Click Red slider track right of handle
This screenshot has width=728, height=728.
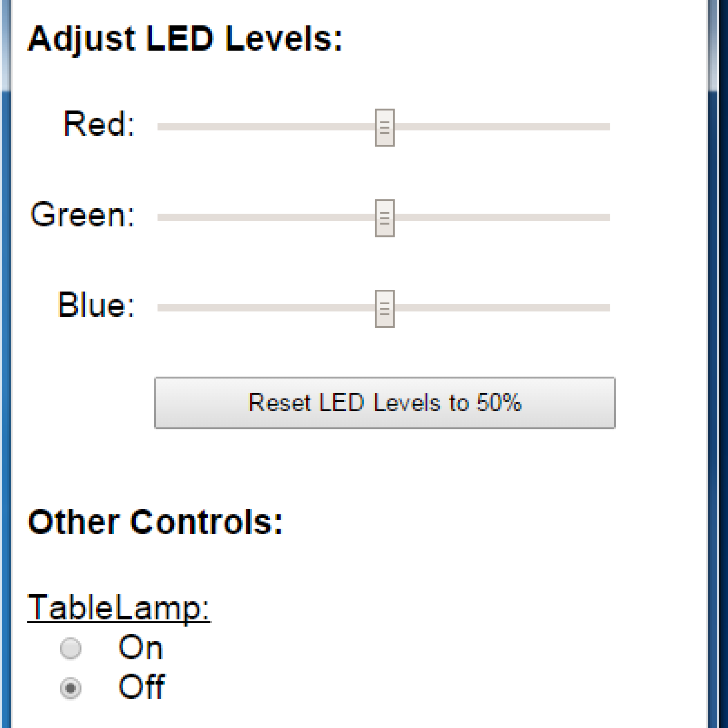pyautogui.click(x=501, y=127)
